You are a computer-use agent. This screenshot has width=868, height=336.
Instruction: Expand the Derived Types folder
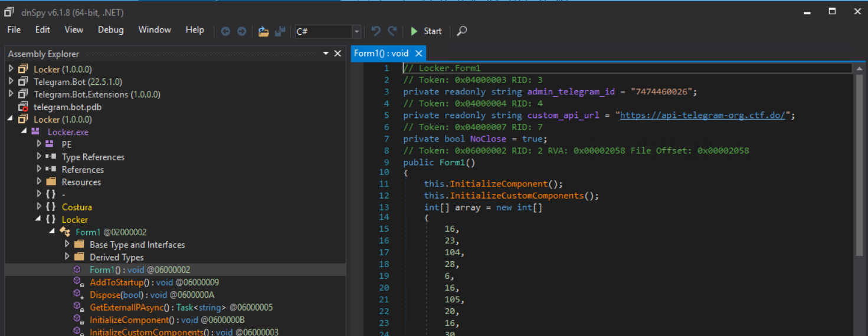click(67, 257)
